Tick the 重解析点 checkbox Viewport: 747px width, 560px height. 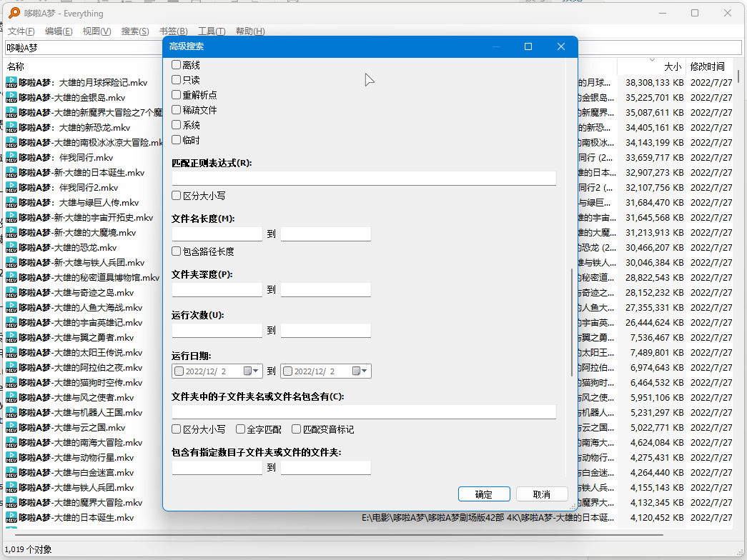177,95
